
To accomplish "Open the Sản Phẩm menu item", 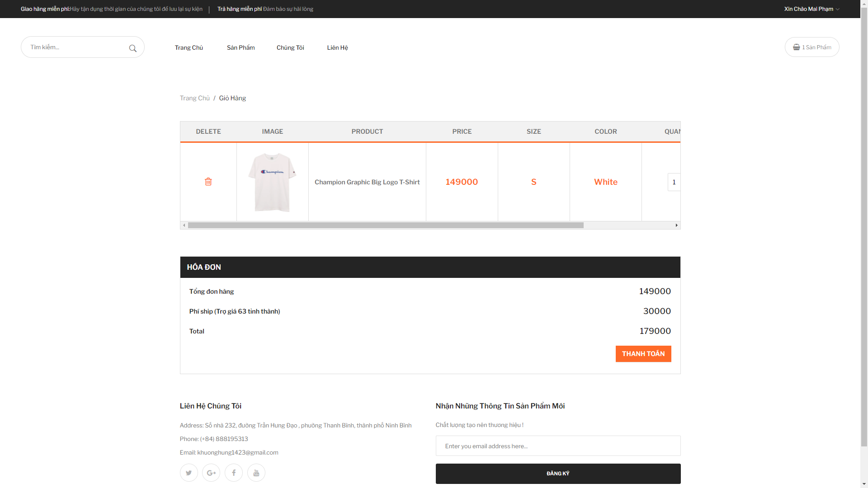I will coord(241,47).
